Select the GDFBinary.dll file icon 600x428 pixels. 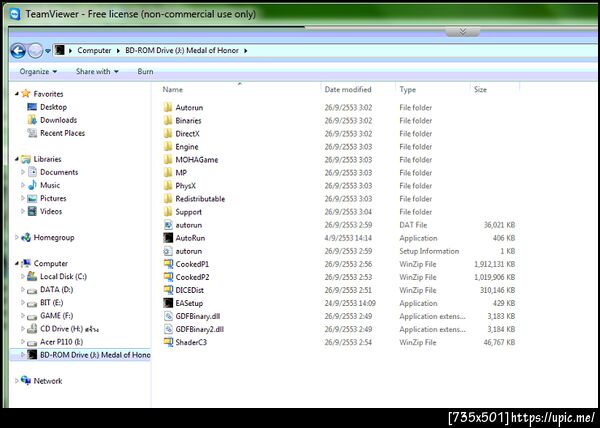pyautogui.click(x=168, y=316)
